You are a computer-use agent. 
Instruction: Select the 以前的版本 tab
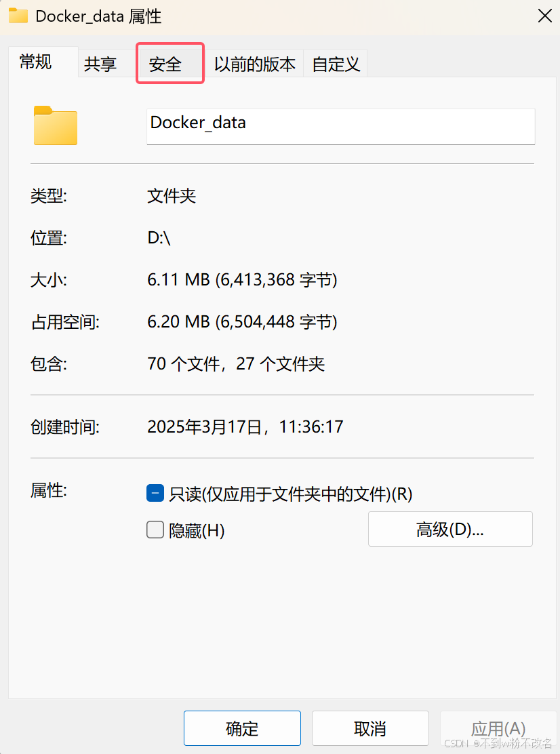pyautogui.click(x=256, y=62)
